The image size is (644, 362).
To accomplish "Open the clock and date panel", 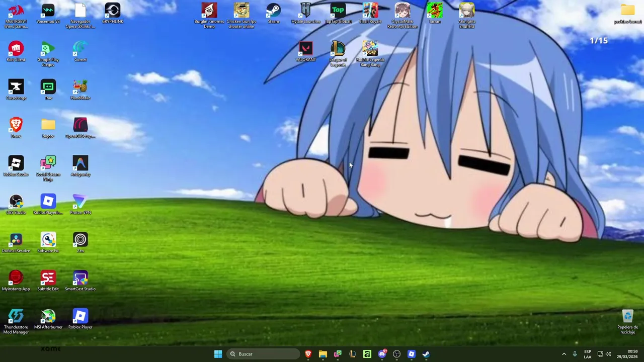I will click(x=628, y=354).
